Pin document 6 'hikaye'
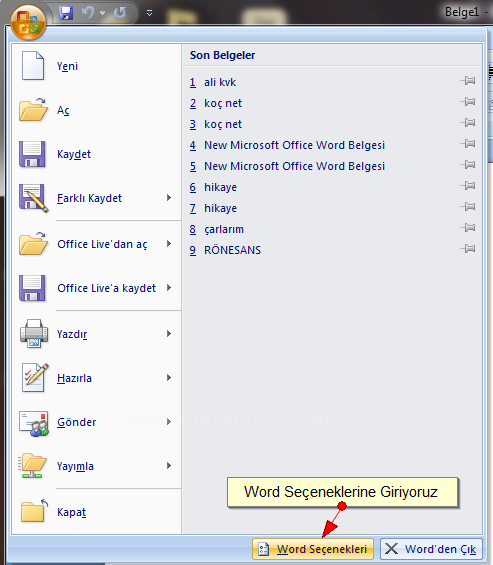The height and width of the screenshot is (565, 493). [x=468, y=186]
